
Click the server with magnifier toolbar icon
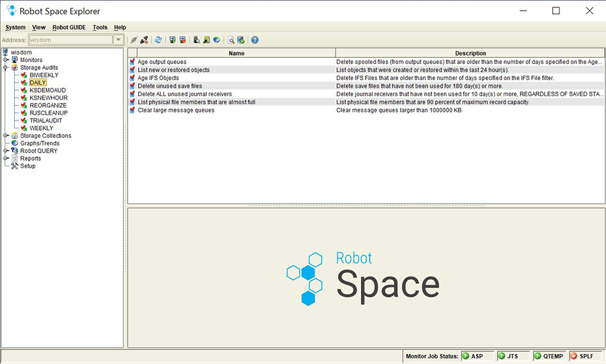coord(197,40)
